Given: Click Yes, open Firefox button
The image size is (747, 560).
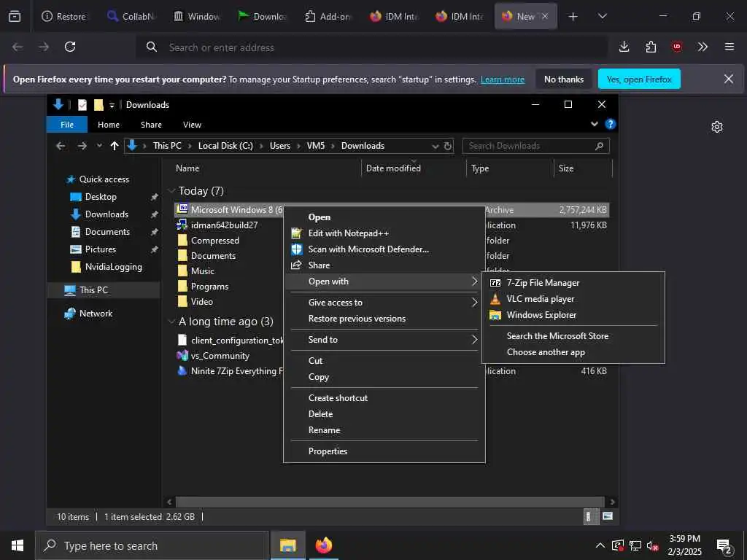Looking at the screenshot, I should (x=639, y=79).
